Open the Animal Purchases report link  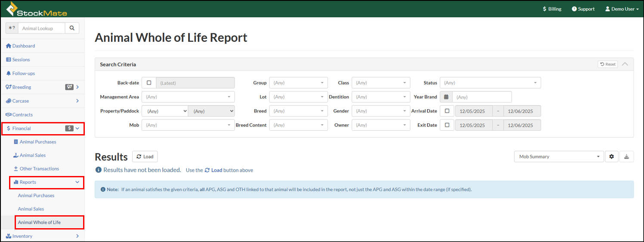tap(36, 195)
